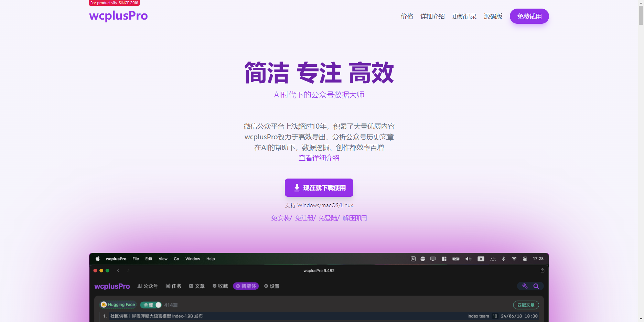Click the volume speaker icon in the menu bar
Screen dimensions: 644x322
coord(468,259)
